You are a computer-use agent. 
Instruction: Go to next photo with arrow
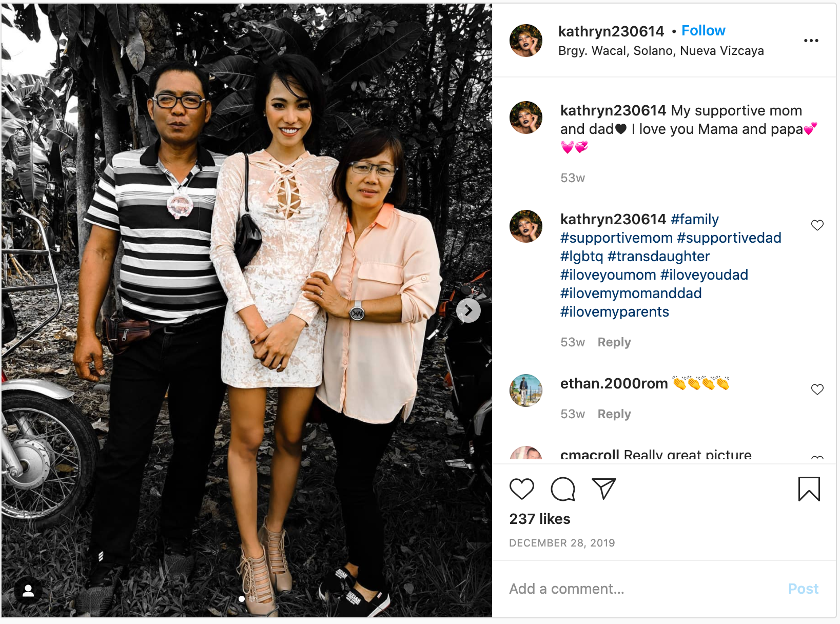coord(468,310)
